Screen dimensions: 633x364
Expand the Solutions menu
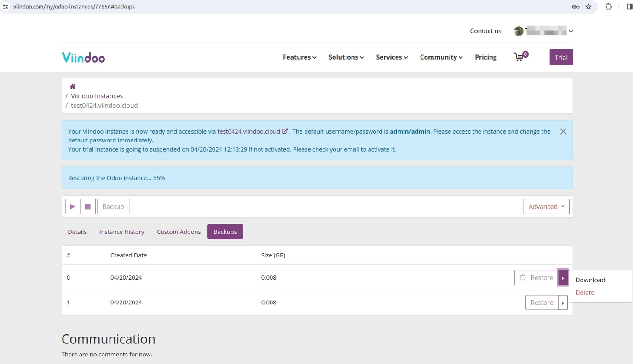[x=346, y=57]
